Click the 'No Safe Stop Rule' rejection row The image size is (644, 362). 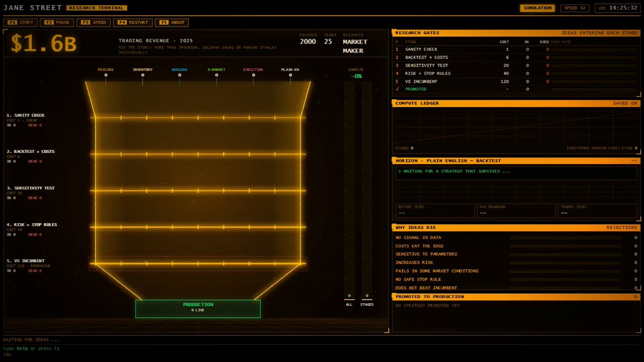click(x=516, y=279)
